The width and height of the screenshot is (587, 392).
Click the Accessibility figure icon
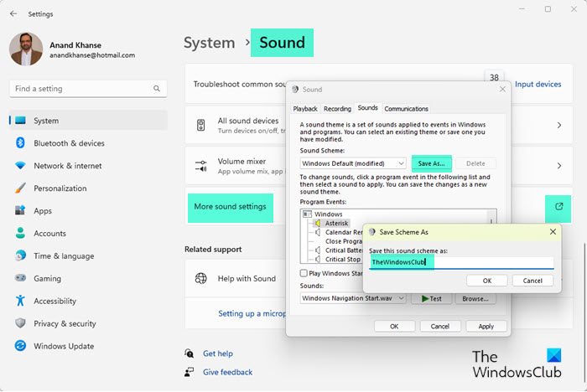tap(20, 301)
